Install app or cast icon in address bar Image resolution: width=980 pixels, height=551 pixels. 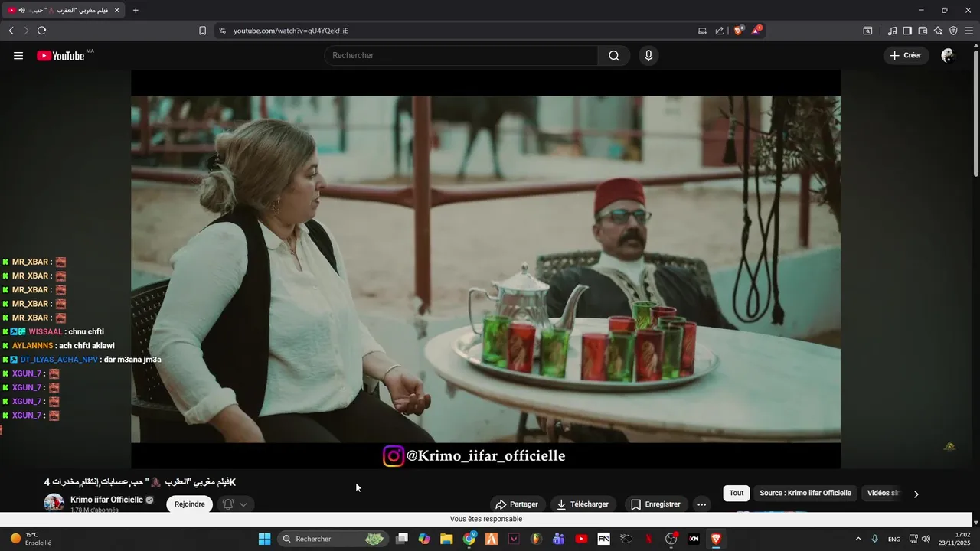[702, 31]
